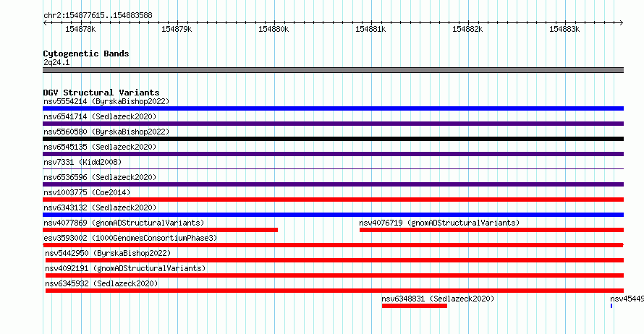Image resolution: width=644 pixels, height=334 pixels.
Task: Click the 154882k ruler tick label
Action: click(x=467, y=29)
